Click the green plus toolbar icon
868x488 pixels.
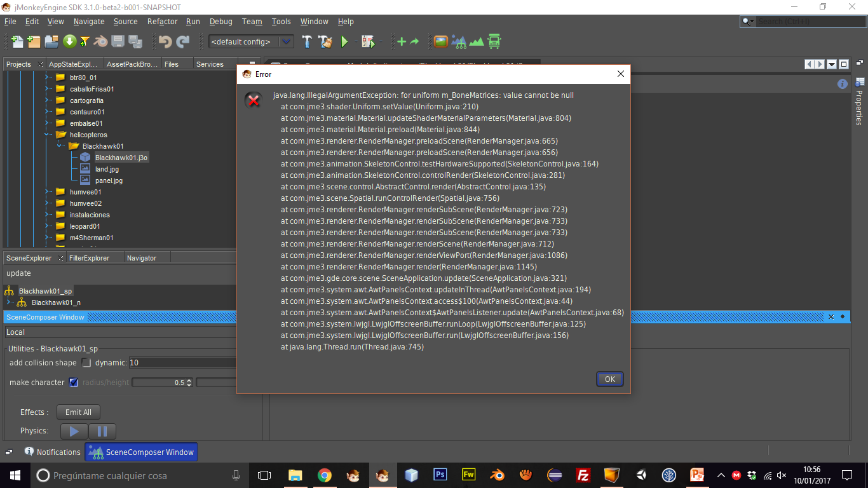(x=401, y=41)
